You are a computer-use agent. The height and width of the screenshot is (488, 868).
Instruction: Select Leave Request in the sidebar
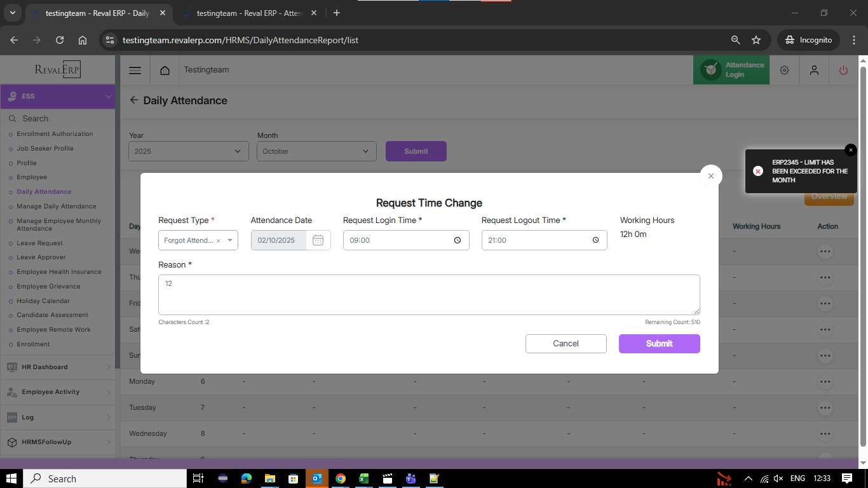(x=39, y=243)
